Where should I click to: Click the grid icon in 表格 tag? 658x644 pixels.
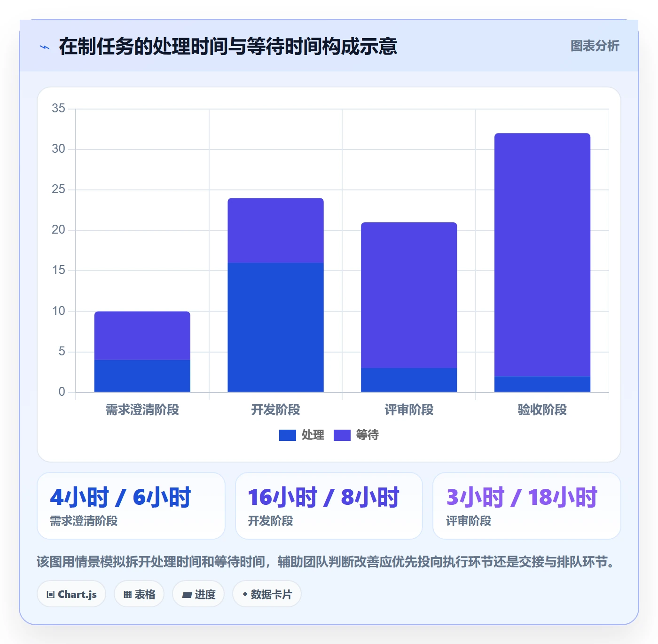(127, 595)
